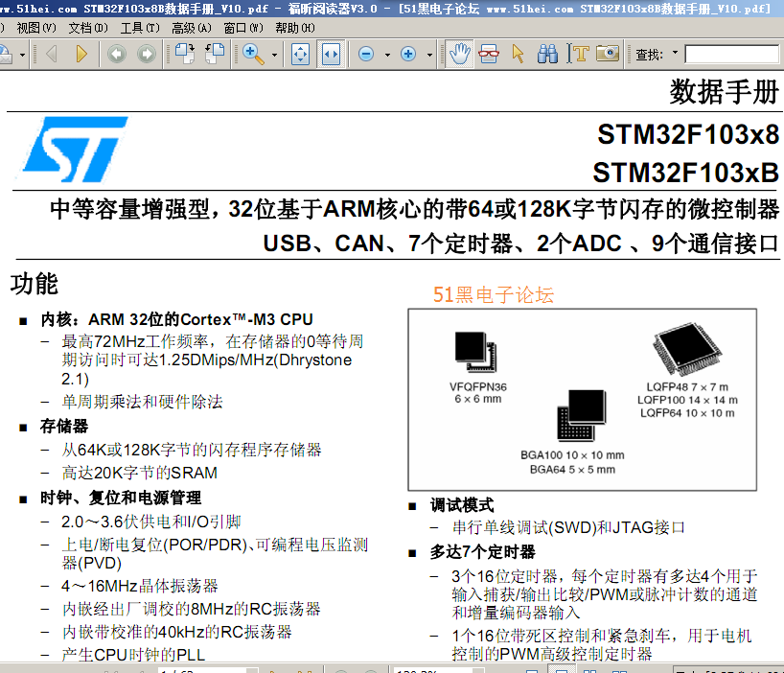Click the 功能 section heading
Image resolution: width=784 pixels, height=673 pixels.
coord(34,284)
